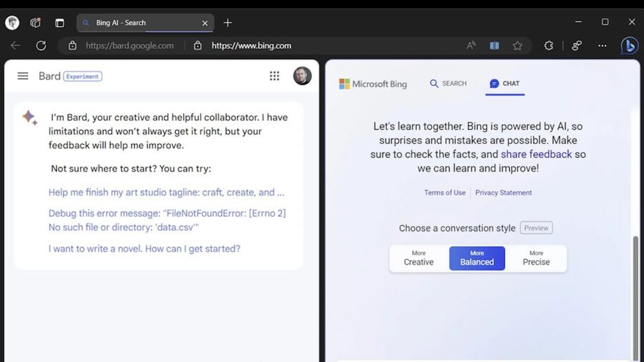Select More Precise conversation style
Image resolution: width=644 pixels, height=362 pixels.
tap(536, 258)
